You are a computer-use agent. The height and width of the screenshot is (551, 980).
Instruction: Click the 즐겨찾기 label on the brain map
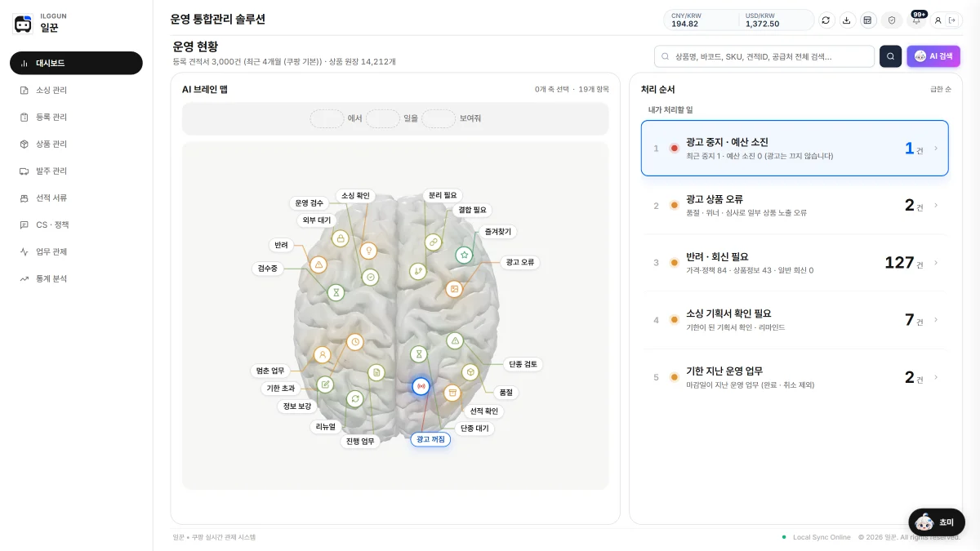(497, 232)
